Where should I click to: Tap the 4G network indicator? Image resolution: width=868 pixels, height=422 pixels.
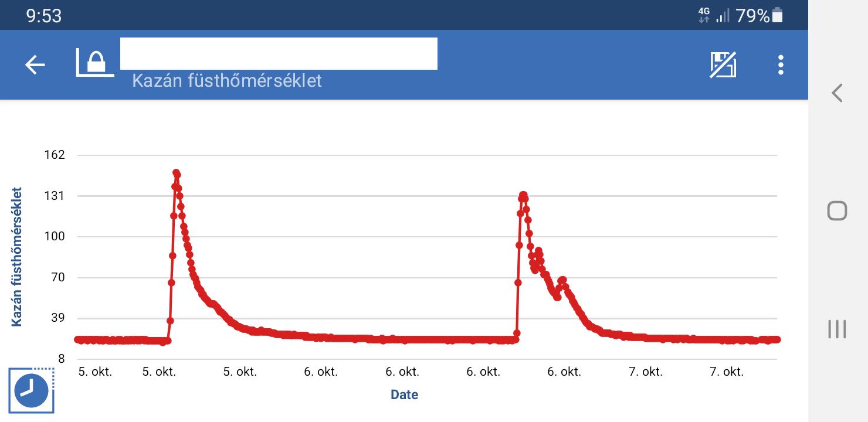coord(704,15)
